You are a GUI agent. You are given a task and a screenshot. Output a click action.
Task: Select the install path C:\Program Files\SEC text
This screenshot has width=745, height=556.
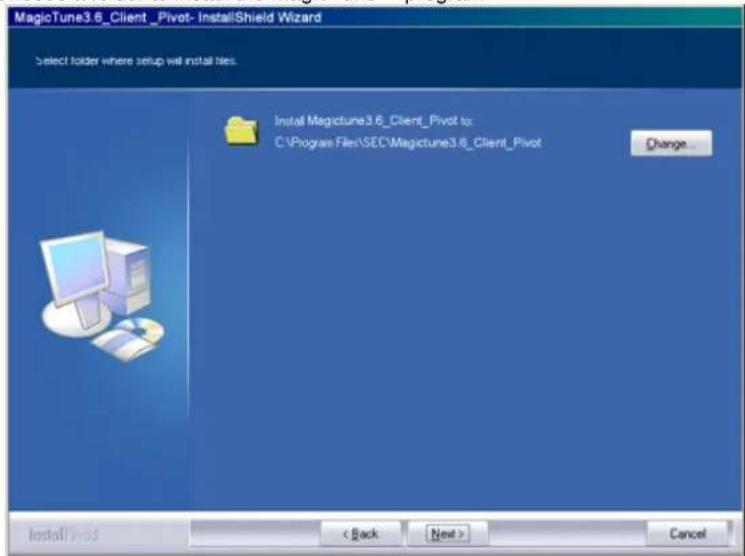click(x=408, y=143)
